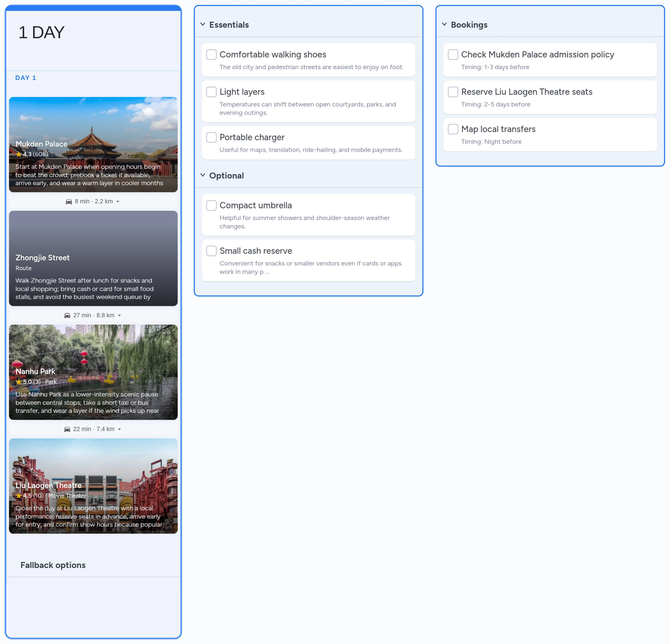Check the Light layers essential
This screenshot has width=670, height=644.
click(x=211, y=92)
